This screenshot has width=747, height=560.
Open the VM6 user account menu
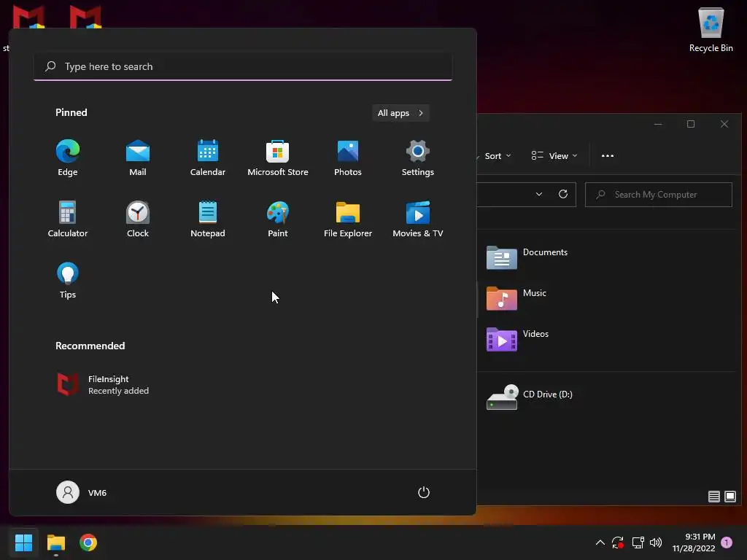click(x=82, y=492)
